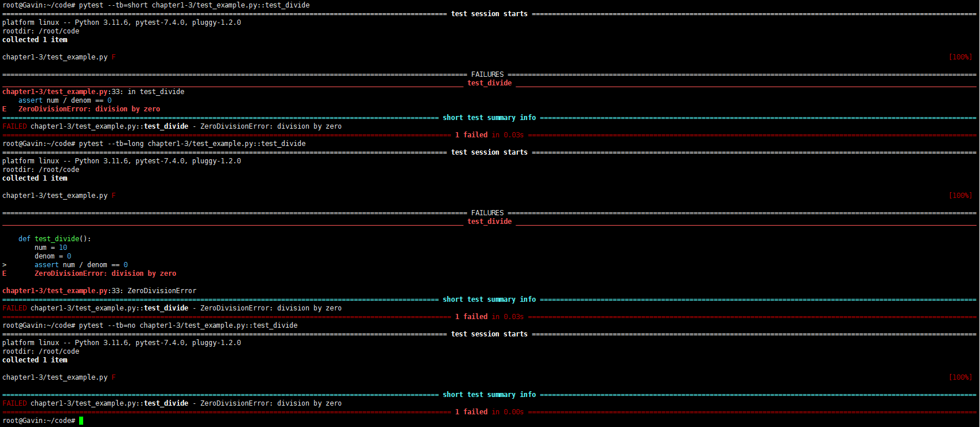Open the 'test_example.py:33: ZeroDivisionError' location
This screenshot has height=427, width=980.
(99, 291)
